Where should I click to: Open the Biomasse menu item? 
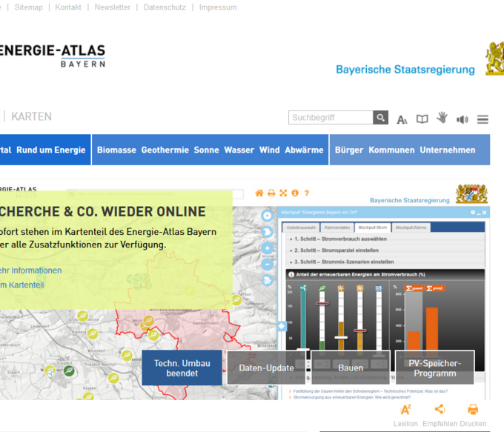click(x=116, y=150)
